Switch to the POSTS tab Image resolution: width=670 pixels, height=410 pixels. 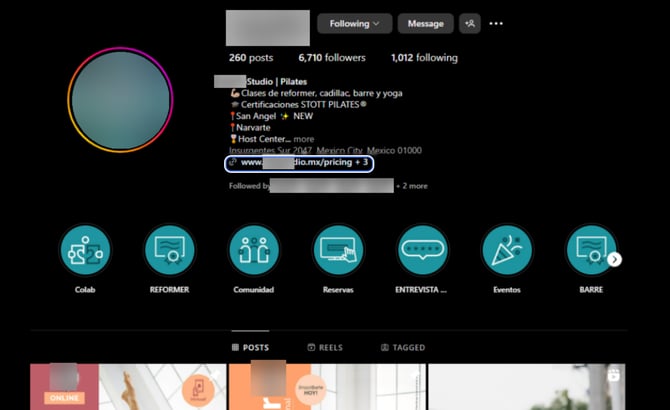tap(250, 347)
